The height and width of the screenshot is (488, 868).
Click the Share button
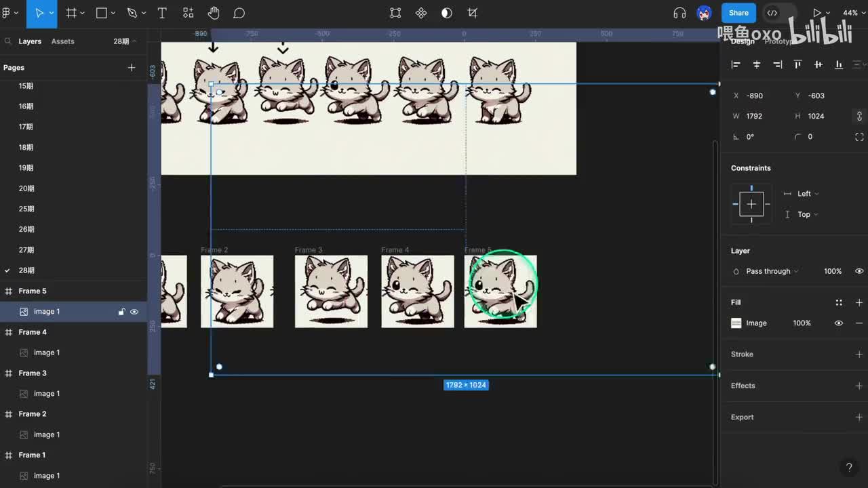coord(738,13)
